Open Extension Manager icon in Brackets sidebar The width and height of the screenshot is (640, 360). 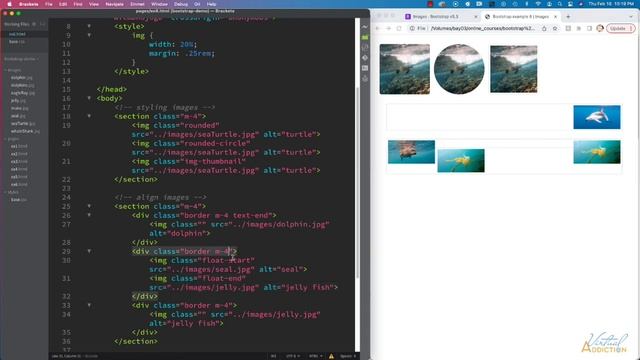364,37
